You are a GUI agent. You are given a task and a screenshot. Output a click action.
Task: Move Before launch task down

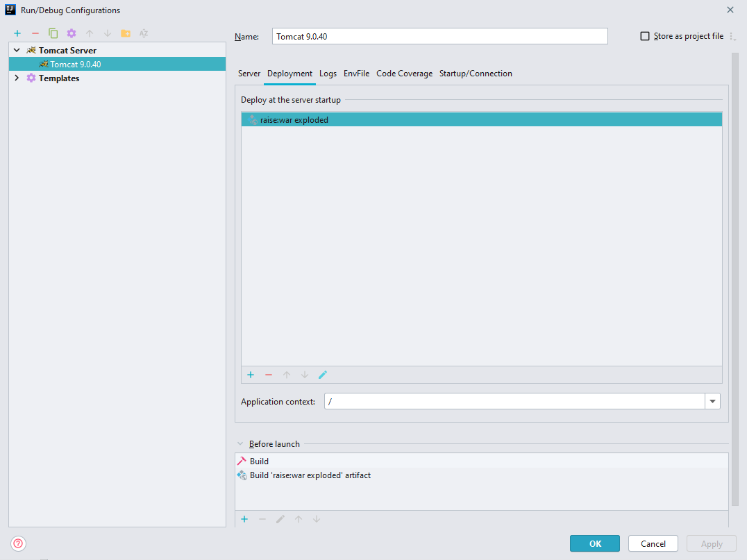point(317,519)
